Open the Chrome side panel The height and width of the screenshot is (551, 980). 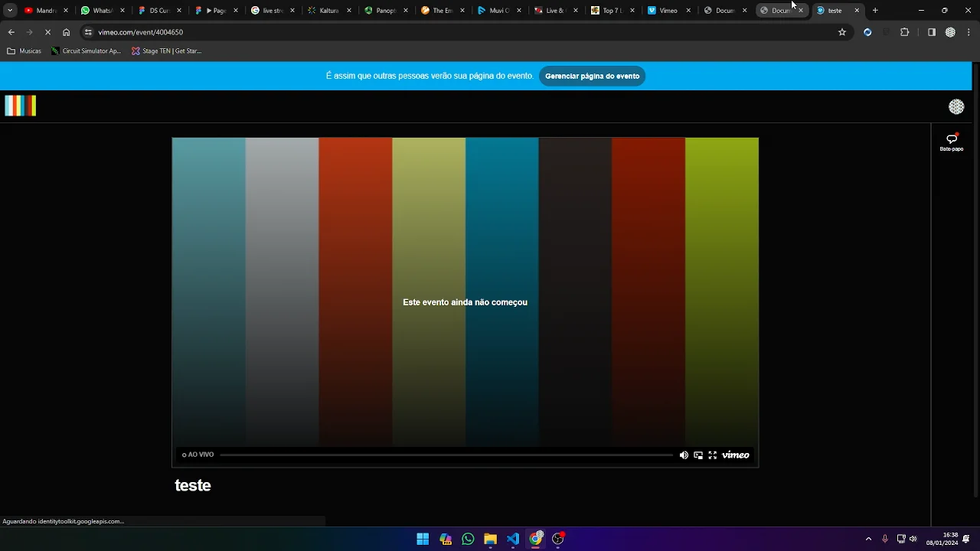pos(932,32)
